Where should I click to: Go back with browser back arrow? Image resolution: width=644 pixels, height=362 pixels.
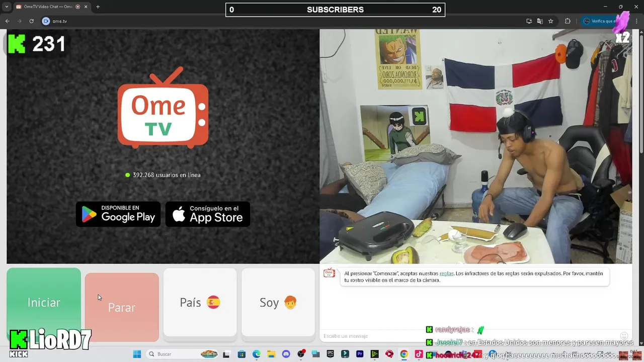click(7, 21)
